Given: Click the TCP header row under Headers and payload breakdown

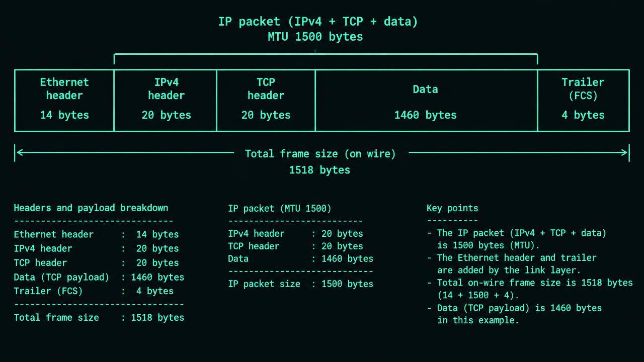Looking at the screenshot, I should tap(96, 263).
